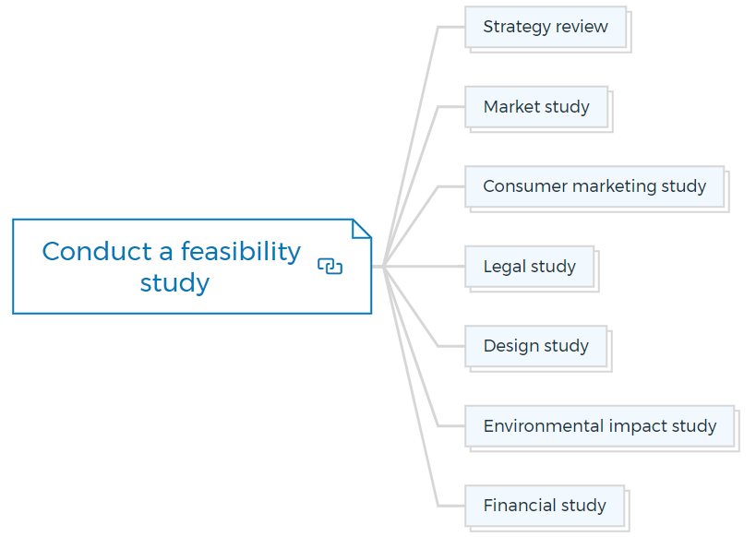Click the stacked shadow edge behind Environmental impact study
The width and height of the screenshot is (756, 537).
click(738, 449)
